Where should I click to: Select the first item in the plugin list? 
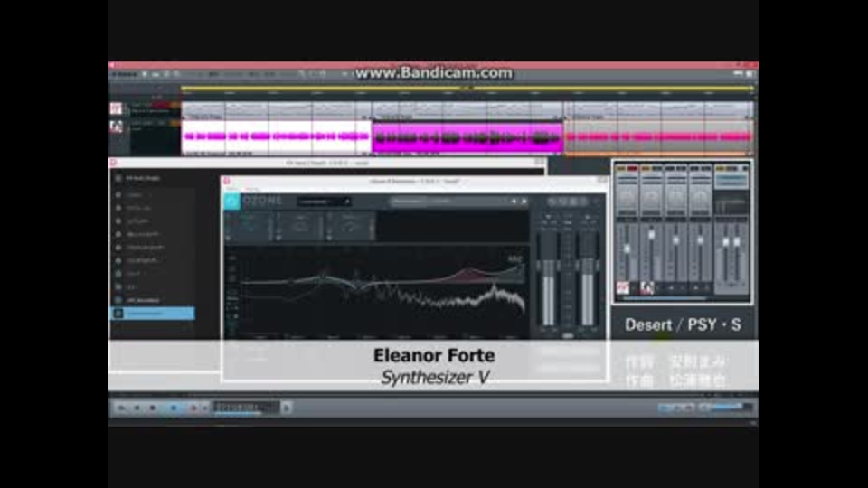(152, 195)
